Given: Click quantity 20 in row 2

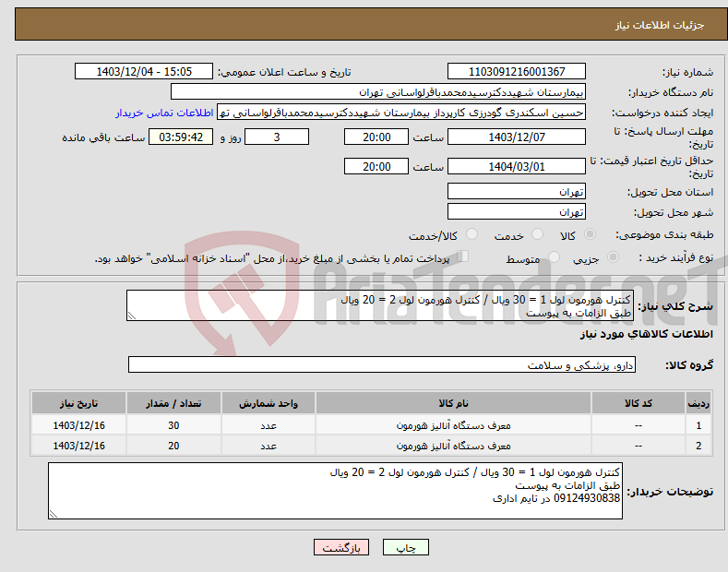Looking at the screenshot, I should pyautogui.click(x=173, y=446).
